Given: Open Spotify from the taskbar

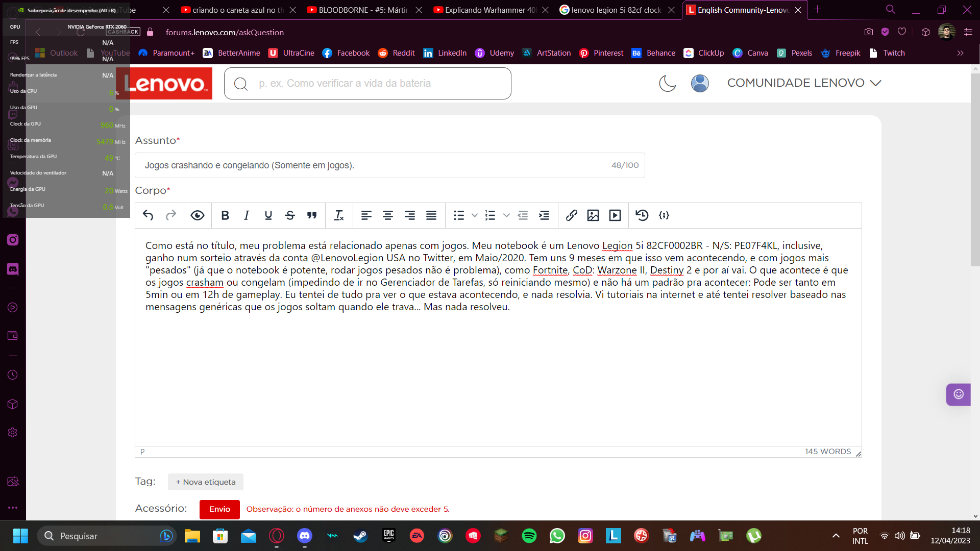Looking at the screenshot, I should pos(529,536).
